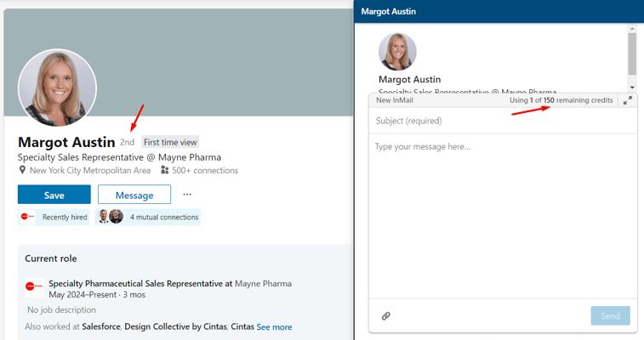
Task: Open the 4 mutual connections link
Action: tap(163, 218)
